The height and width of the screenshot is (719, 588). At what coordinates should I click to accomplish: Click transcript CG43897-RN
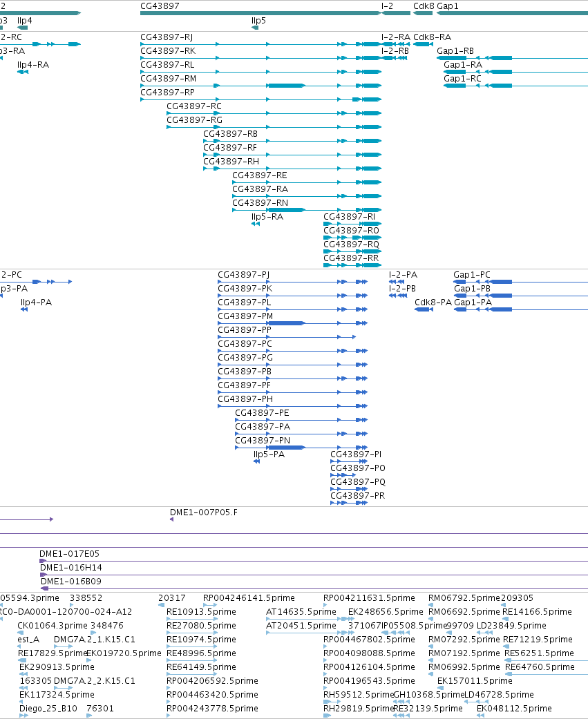[260, 202]
